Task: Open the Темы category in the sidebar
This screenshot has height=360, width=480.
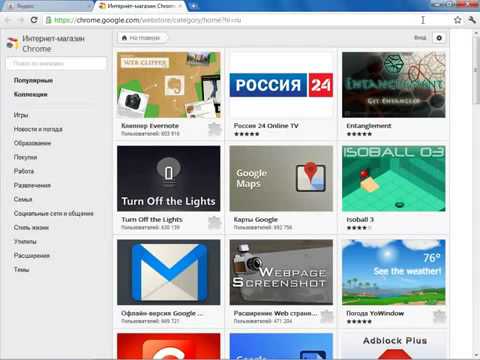Action: coord(21,269)
